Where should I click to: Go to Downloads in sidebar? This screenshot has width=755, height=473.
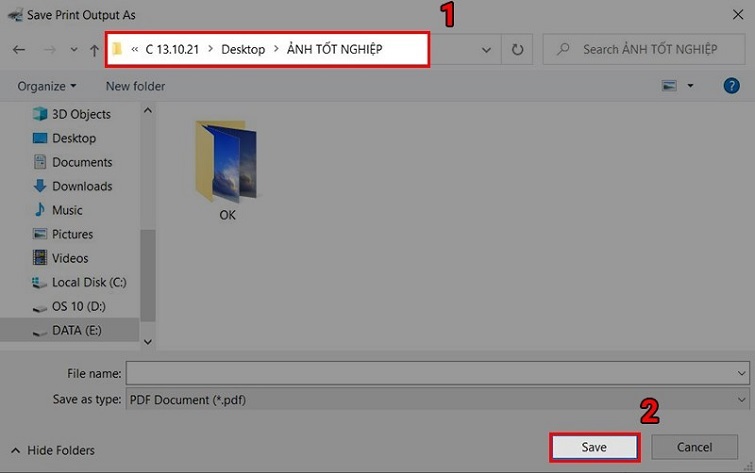(82, 186)
